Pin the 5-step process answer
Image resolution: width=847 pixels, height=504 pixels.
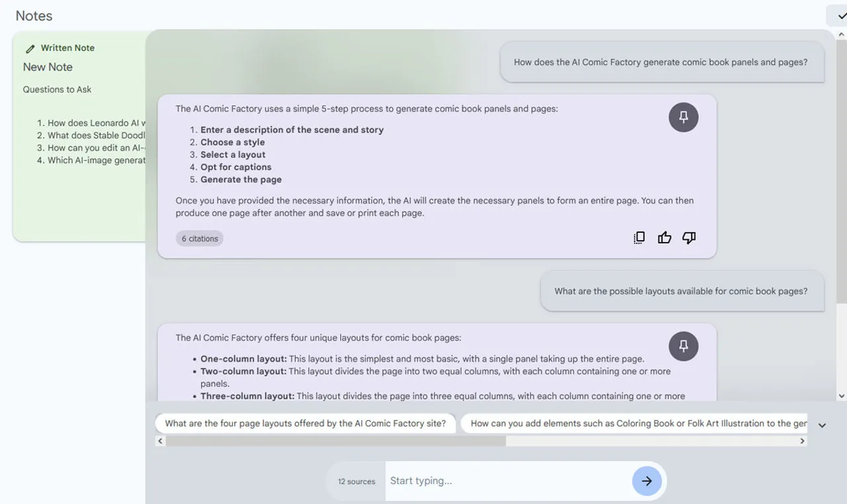click(x=684, y=117)
